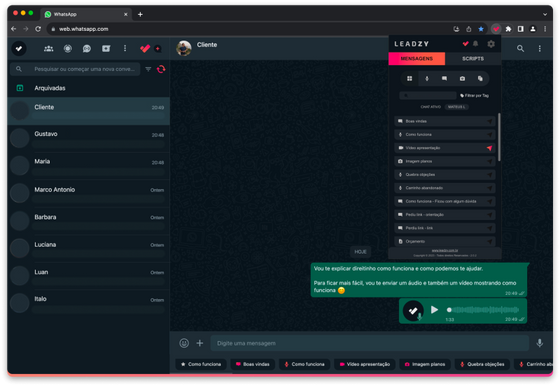Open the Marco Antonio conversation
The height and width of the screenshot is (386, 560).
(x=89, y=193)
